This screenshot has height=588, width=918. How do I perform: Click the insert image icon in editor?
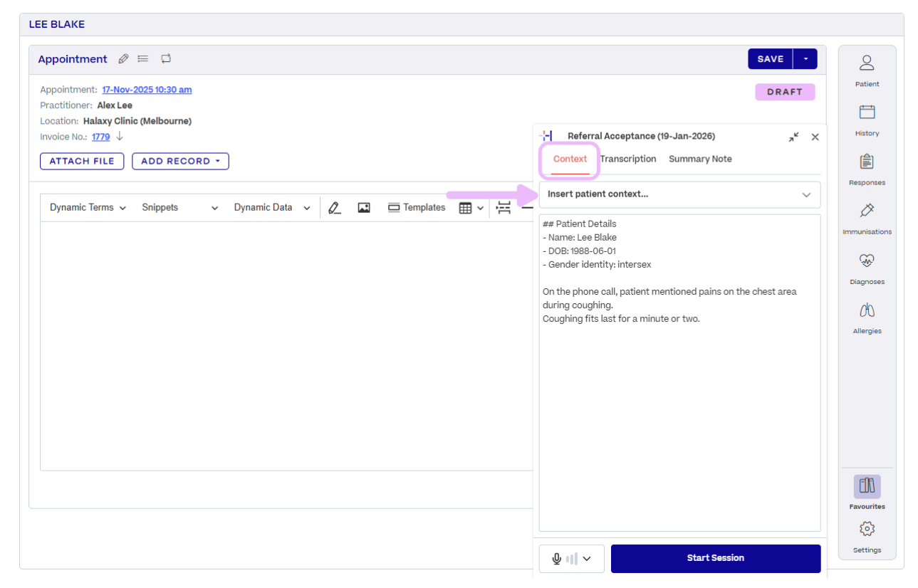pos(364,208)
